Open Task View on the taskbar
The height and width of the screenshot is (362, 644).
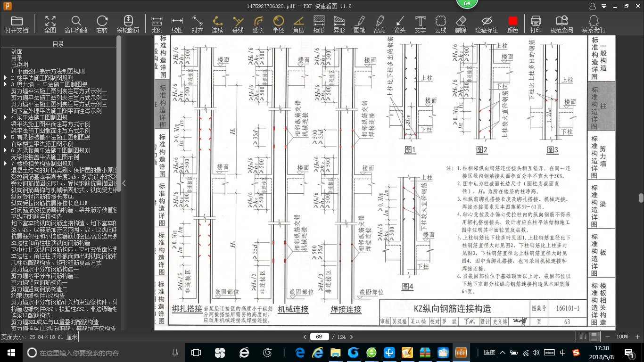(x=196, y=353)
